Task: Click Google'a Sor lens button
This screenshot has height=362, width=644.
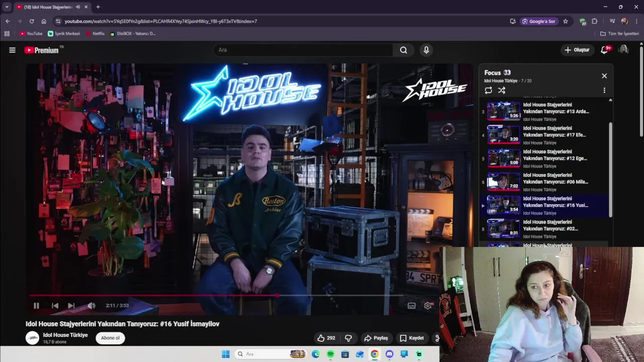Action: point(539,21)
